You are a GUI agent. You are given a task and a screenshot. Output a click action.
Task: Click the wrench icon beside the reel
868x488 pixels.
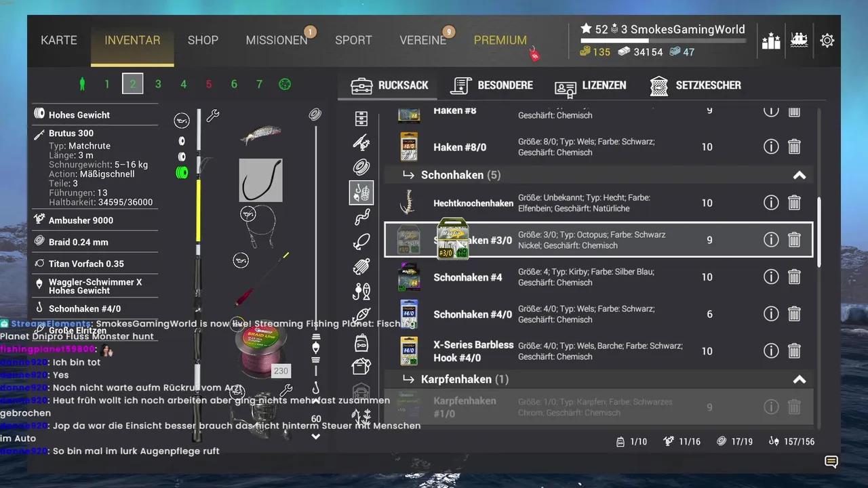click(286, 390)
